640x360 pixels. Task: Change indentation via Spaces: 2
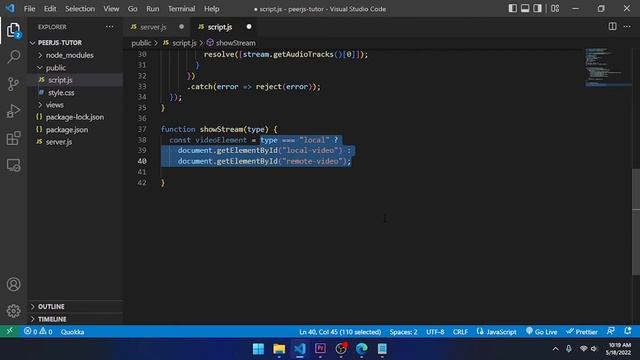pos(403,332)
